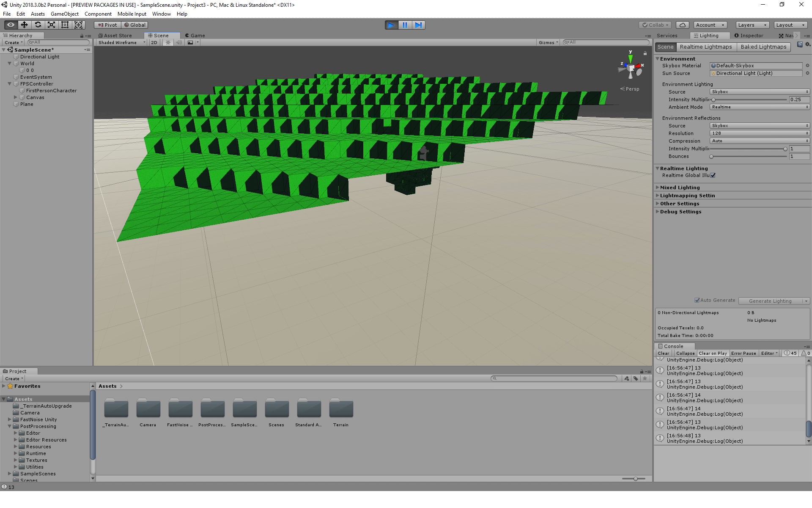Open the Cloud services icon

click(x=682, y=25)
